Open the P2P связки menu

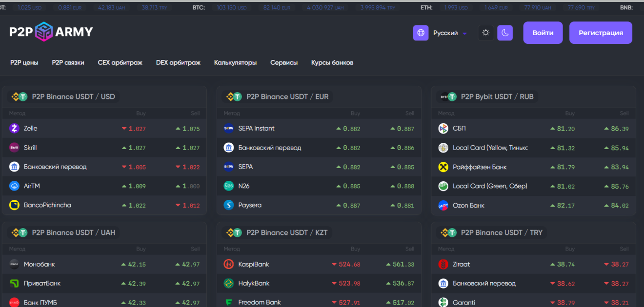pyautogui.click(x=68, y=62)
